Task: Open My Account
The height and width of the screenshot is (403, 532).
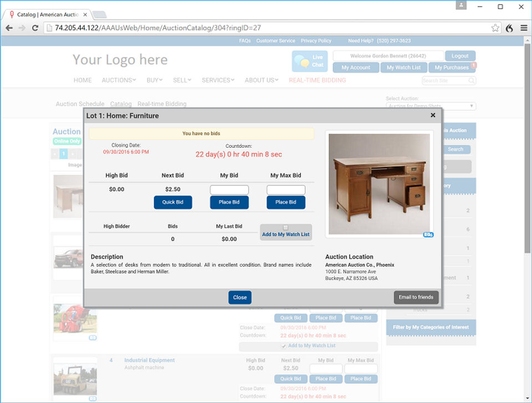Action: 356,68
